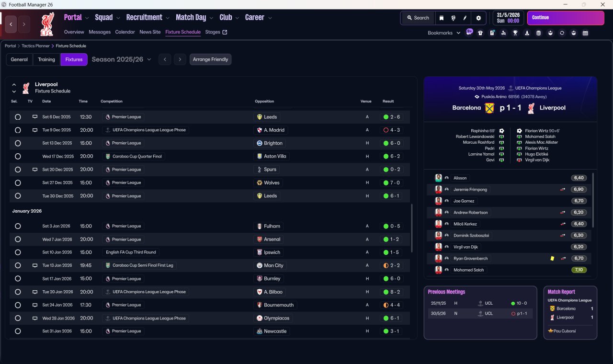This screenshot has height=364, width=613.
Task: Click the circular arrows icon in the bookmarks bar
Action: pyautogui.click(x=562, y=33)
